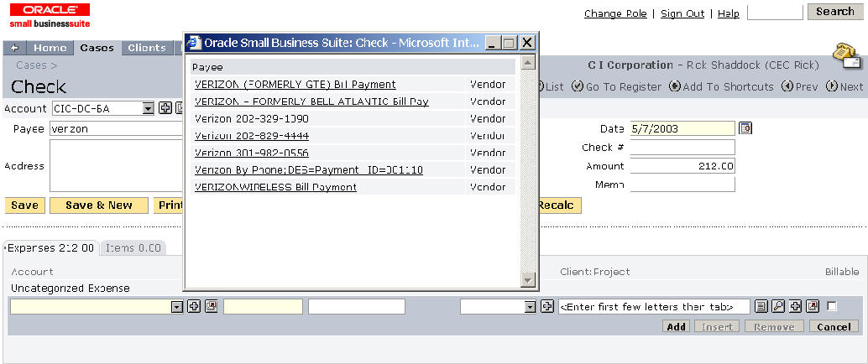The height and width of the screenshot is (364, 868).
Task: Click the Check # input field
Action: [682, 148]
